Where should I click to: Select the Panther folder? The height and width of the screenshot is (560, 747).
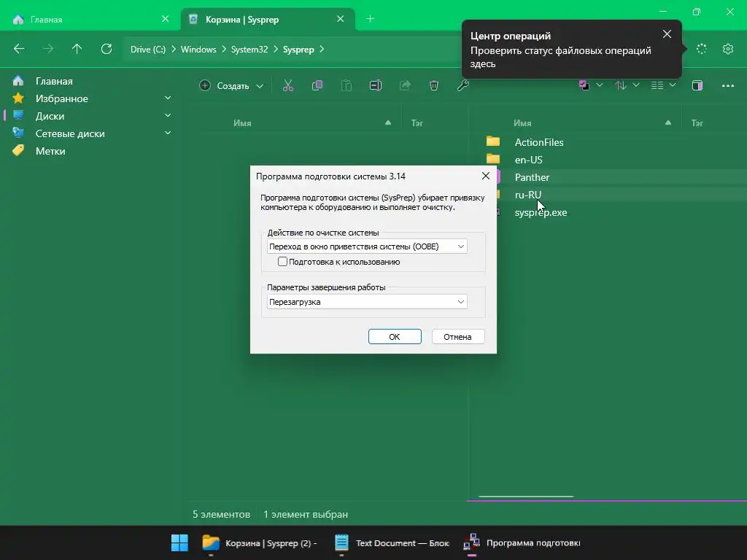532,177
